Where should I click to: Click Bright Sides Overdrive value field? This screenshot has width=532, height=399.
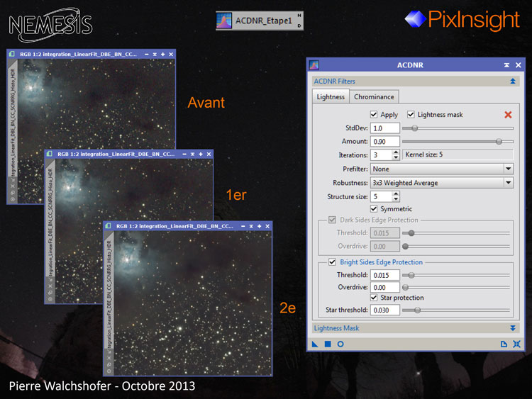click(384, 287)
